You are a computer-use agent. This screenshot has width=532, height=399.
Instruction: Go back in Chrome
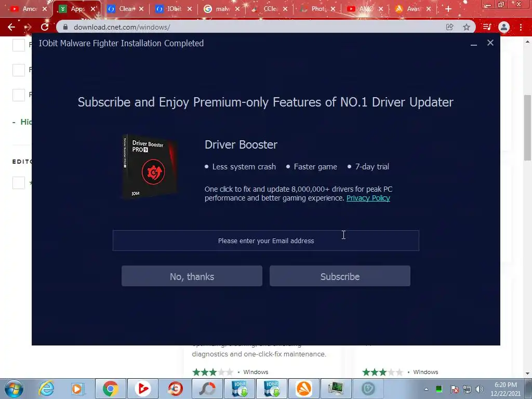(11, 27)
